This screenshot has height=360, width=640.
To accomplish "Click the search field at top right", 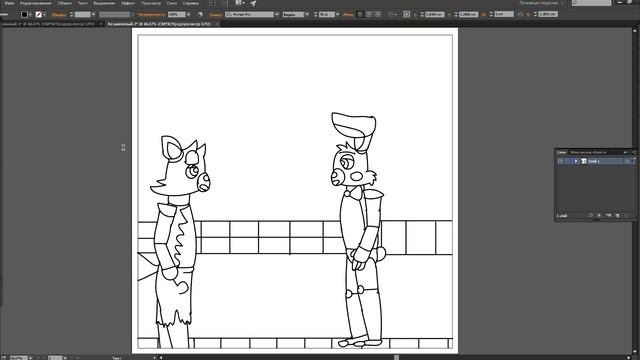I will pos(591,3).
